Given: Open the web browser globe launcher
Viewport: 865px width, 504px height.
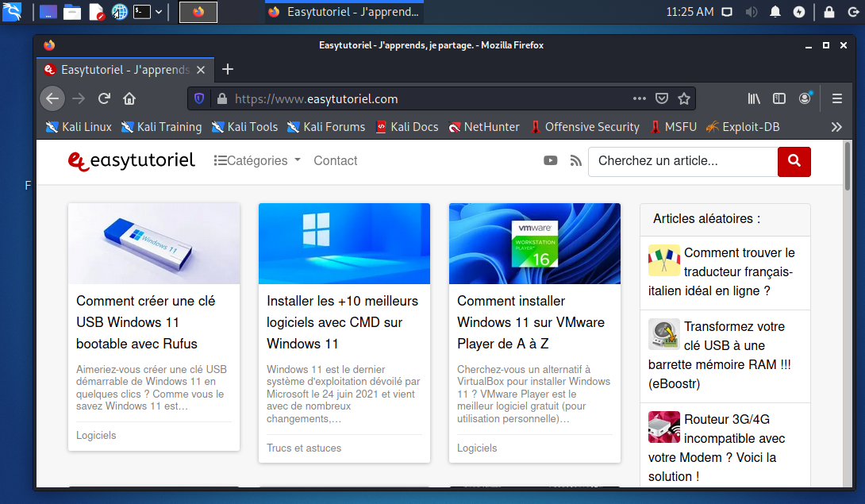Looking at the screenshot, I should [x=119, y=12].
